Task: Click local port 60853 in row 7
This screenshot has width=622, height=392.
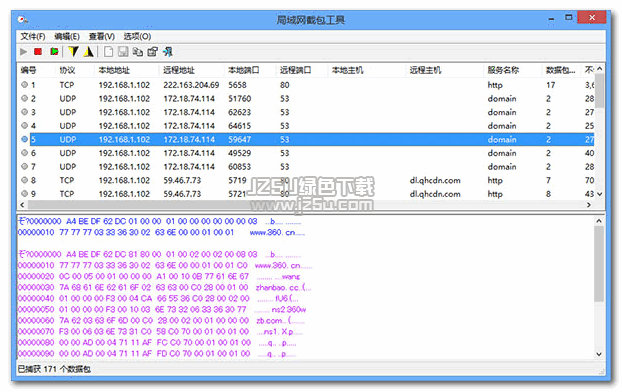Action: [x=240, y=167]
